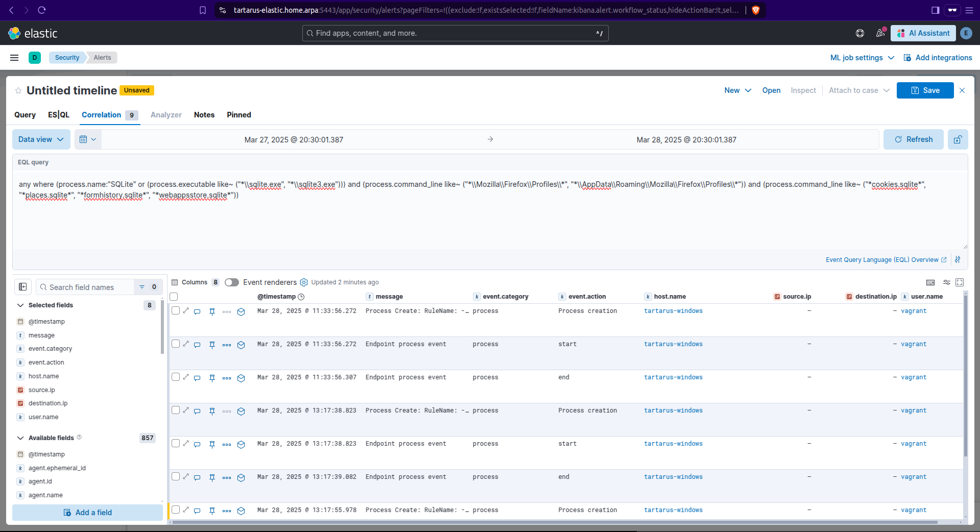
Task: Expand the ML job settings menu
Action: (862, 58)
